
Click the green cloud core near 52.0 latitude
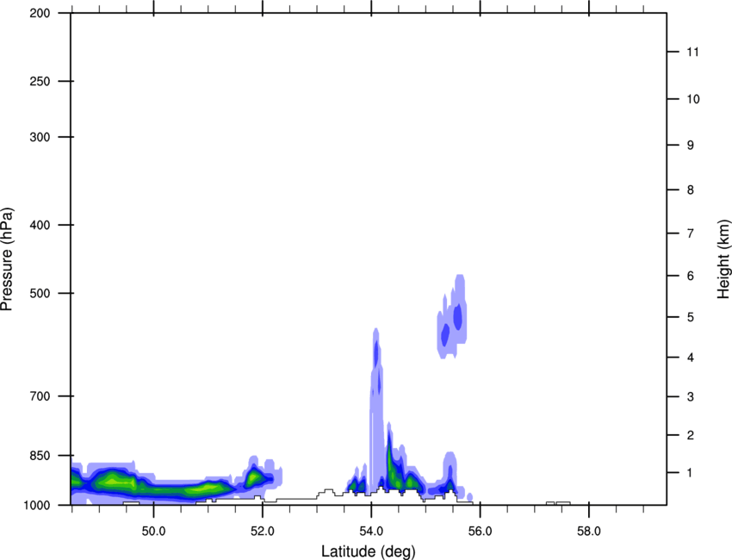coord(253,477)
